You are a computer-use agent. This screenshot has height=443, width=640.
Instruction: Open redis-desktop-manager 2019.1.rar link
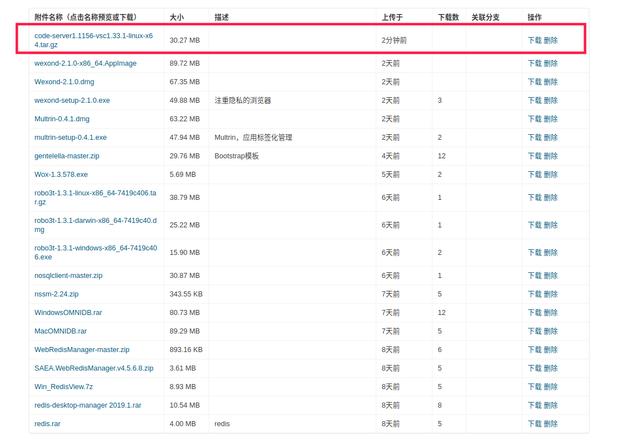(x=88, y=405)
